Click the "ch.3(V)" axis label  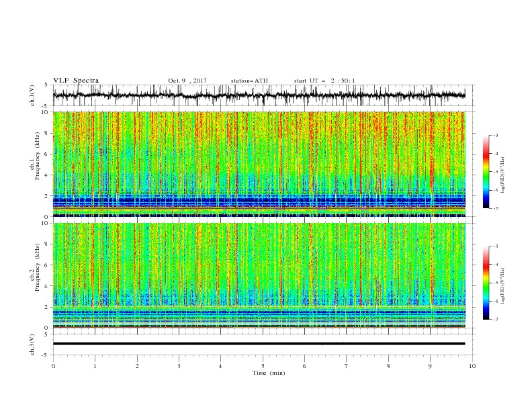[x=32, y=345]
